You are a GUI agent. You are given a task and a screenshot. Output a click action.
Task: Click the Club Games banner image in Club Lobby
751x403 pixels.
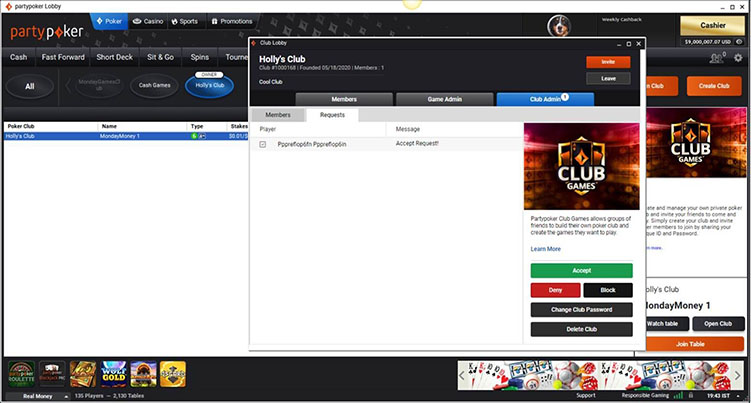tap(581, 166)
